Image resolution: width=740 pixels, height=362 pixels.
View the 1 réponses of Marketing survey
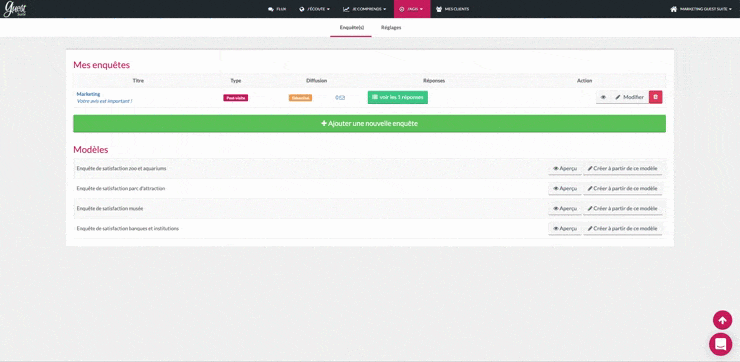pyautogui.click(x=398, y=97)
